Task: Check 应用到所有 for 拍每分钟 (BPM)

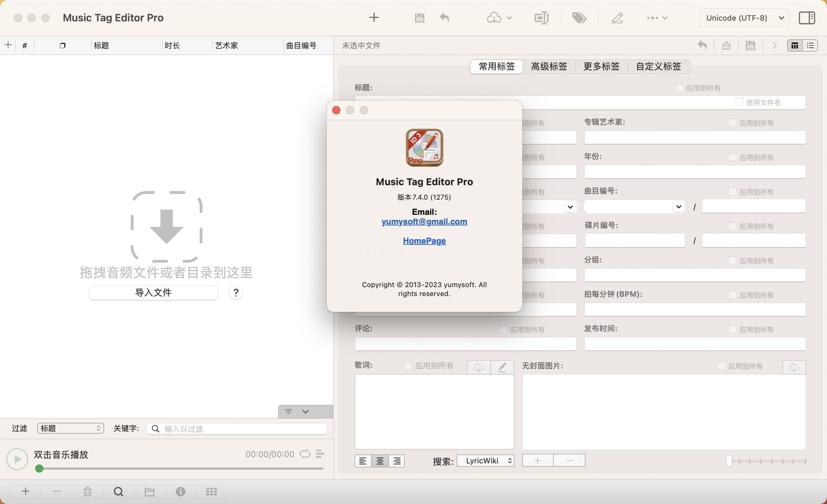Action: (732, 295)
